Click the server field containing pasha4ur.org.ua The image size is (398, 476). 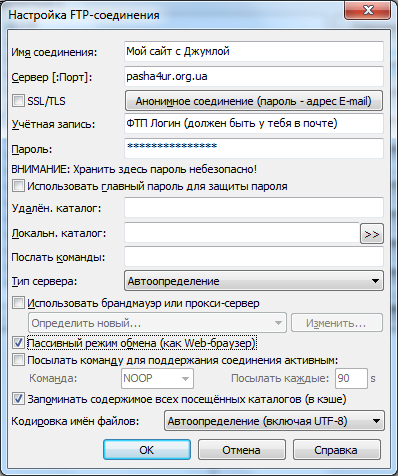click(x=254, y=76)
